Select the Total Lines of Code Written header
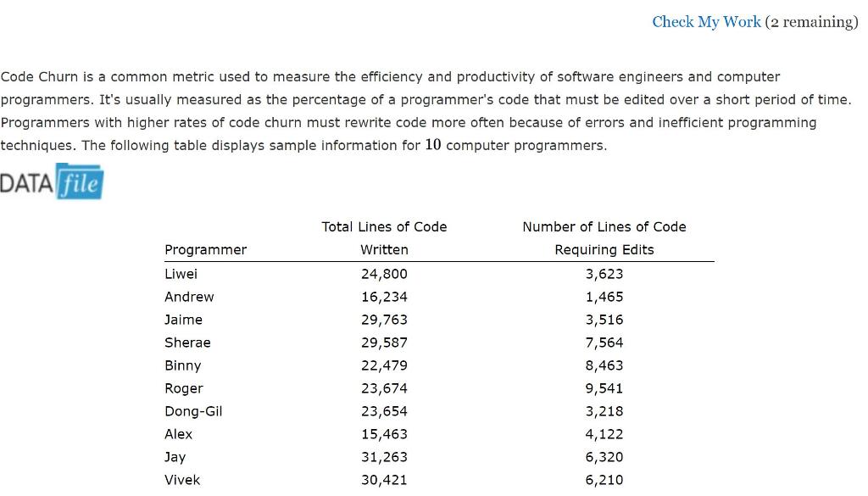868x496 pixels. click(x=384, y=237)
